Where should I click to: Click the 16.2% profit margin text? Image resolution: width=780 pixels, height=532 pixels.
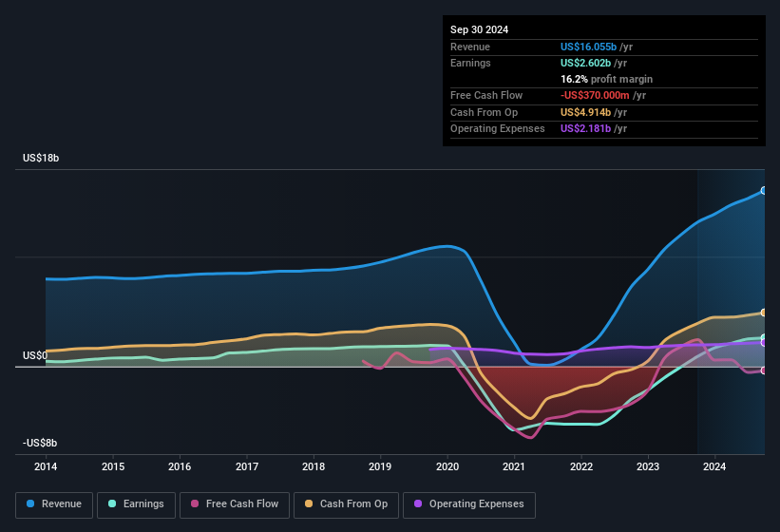(606, 79)
